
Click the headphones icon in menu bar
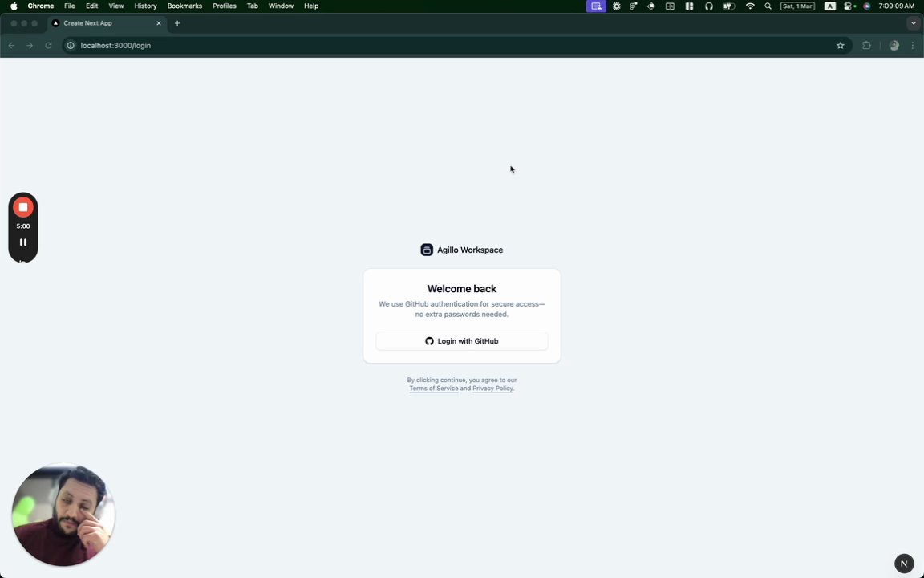pos(709,6)
